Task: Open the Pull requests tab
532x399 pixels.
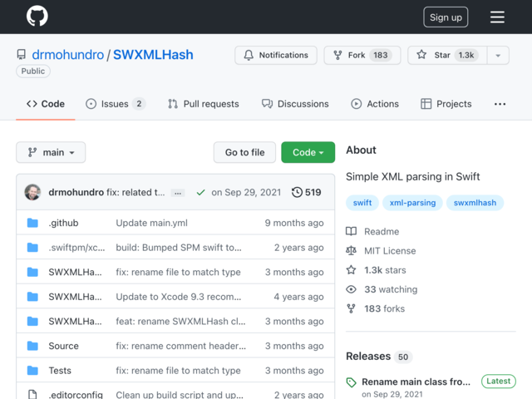Action: tap(203, 104)
